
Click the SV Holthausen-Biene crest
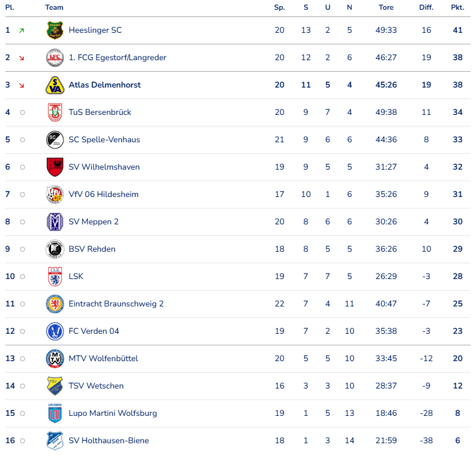(x=55, y=440)
